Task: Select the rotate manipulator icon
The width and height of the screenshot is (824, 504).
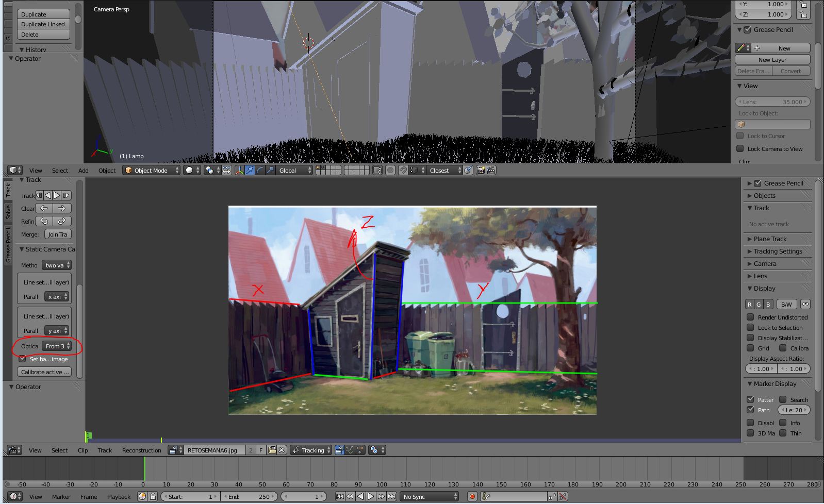Action: click(x=259, y=170)
